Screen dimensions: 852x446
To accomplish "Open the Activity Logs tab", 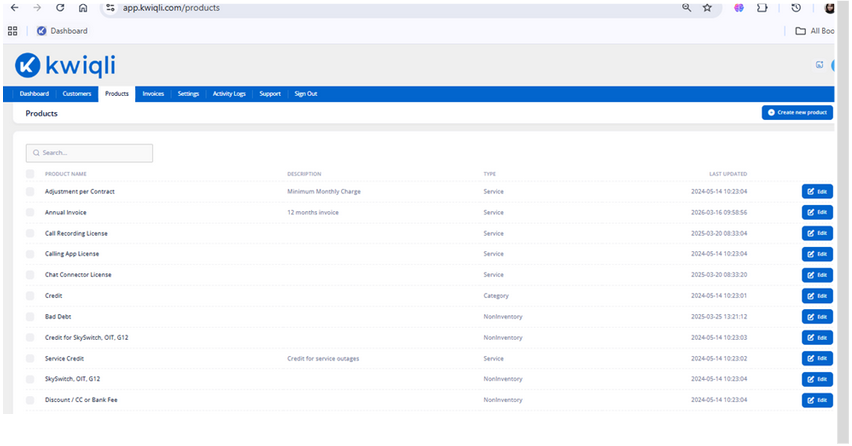I will point(229,94).
